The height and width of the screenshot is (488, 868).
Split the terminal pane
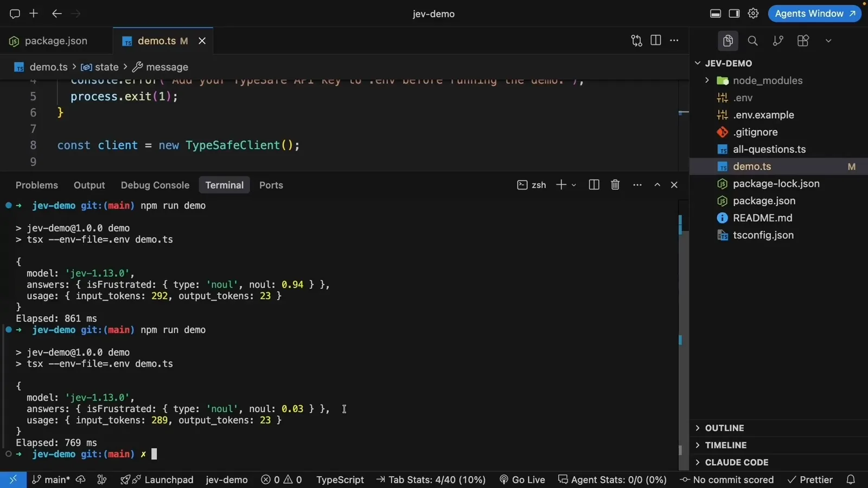coord(594,185)
